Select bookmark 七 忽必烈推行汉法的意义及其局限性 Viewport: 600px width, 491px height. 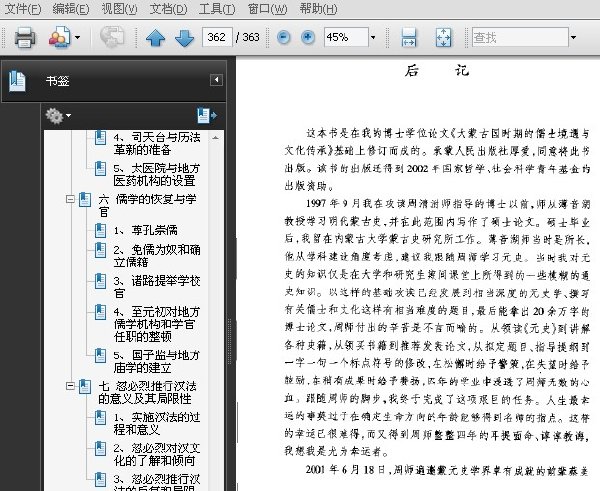147,392
